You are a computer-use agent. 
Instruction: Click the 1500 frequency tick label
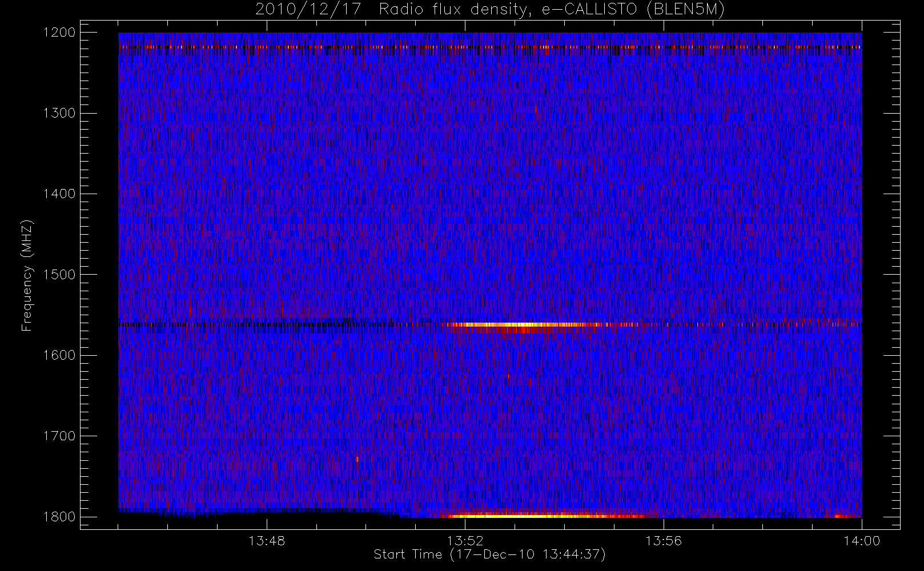tap(59, 274)
